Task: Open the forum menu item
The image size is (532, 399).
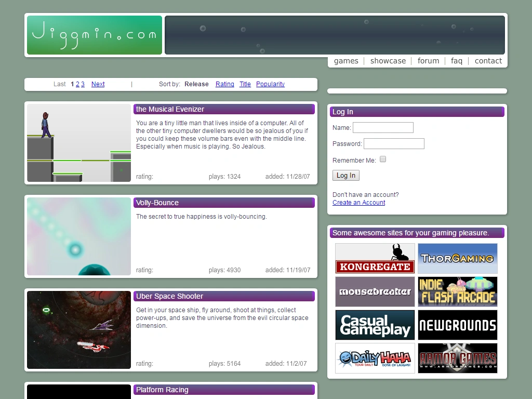Action: click(428, 61)
